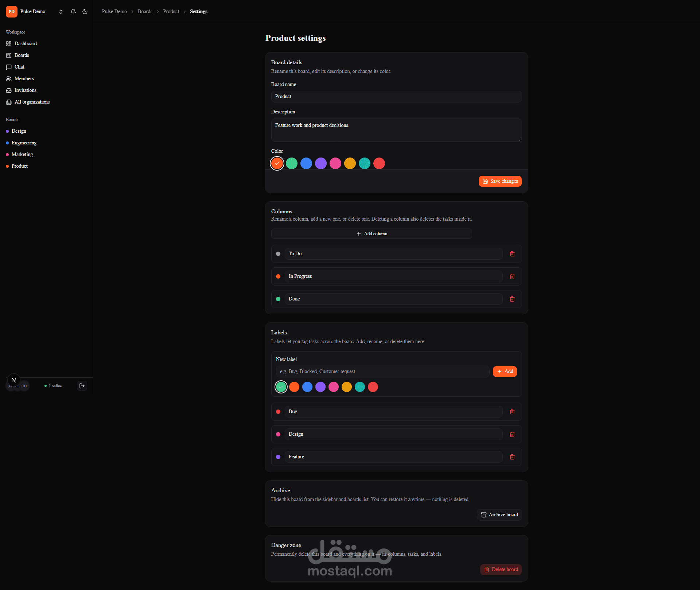Image resolution: width=700 pixels, height=590 pixels.
Task: Select the orange board color swatch
Action: click(277, 163)
